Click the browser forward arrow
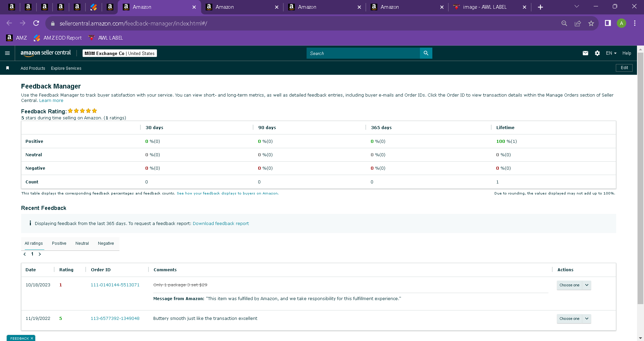This screenshot has height=341, width=644. pyautogui.click(x=23, y=23)
